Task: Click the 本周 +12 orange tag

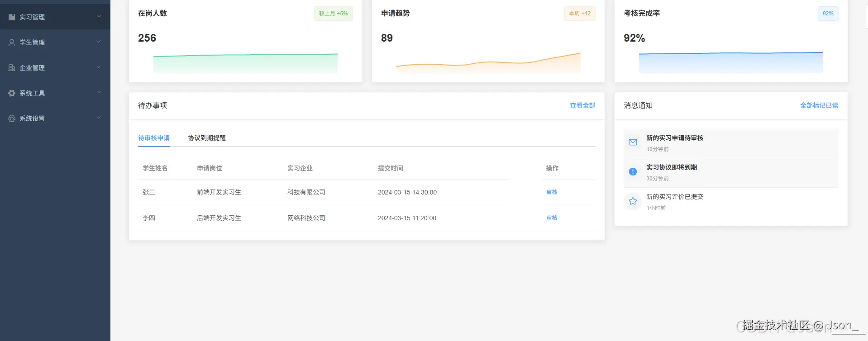Action: tap(580, 14)
